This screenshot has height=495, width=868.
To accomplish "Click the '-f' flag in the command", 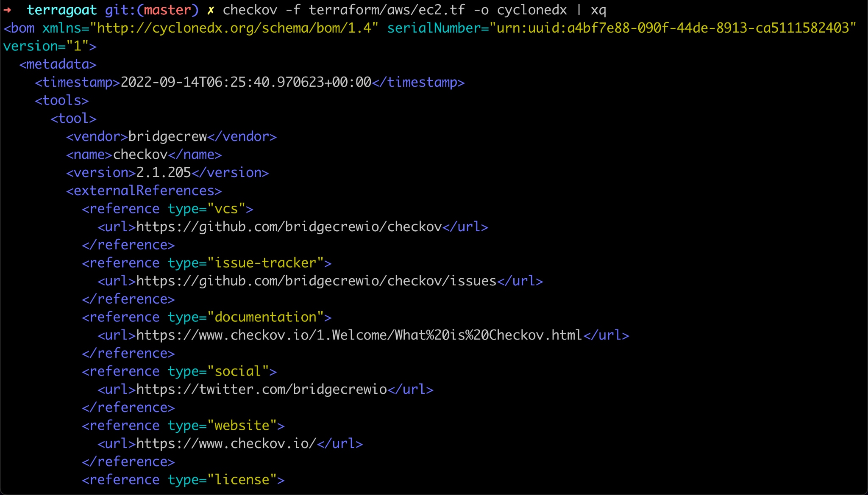I will pyautogui.click(x=293, y=10).
